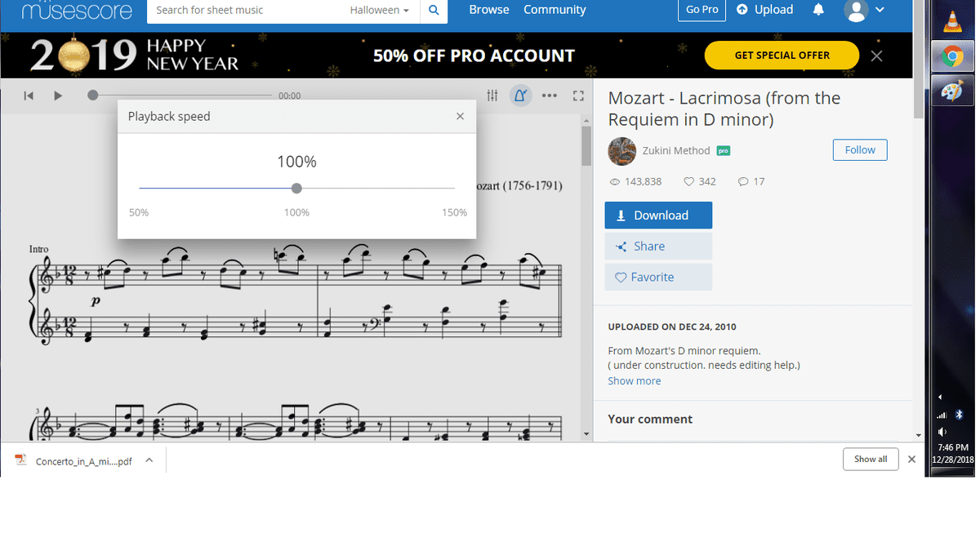Open the Community menu
980x551 pixels.
click(x=555, y=10)
